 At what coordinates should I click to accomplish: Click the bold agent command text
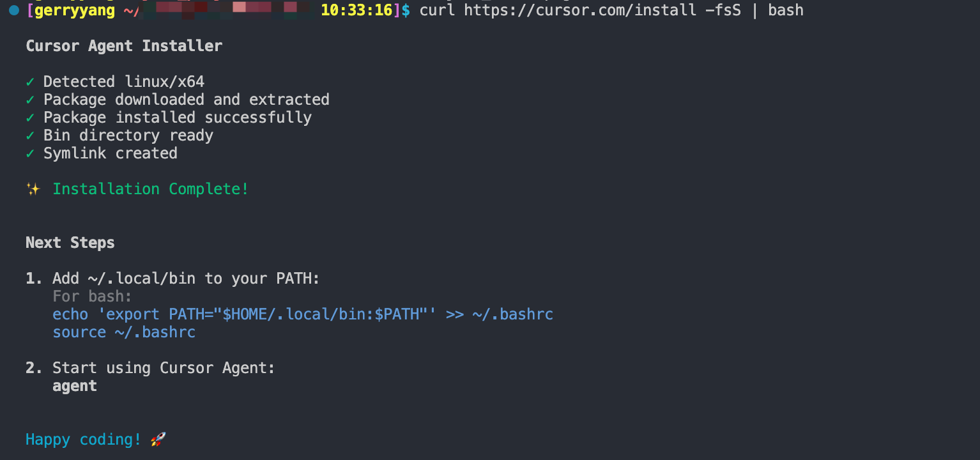pos(75,386)
